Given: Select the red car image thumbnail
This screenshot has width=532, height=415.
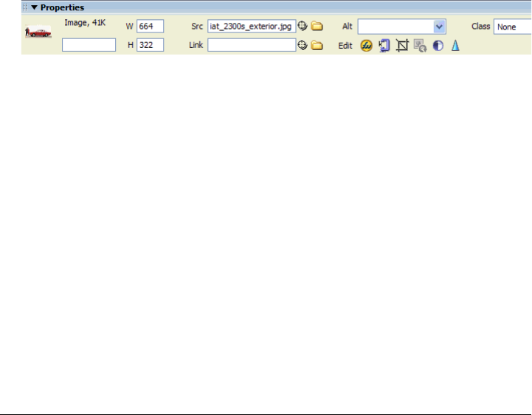Looking at the screenshot, I should click(x=38, y=32).
